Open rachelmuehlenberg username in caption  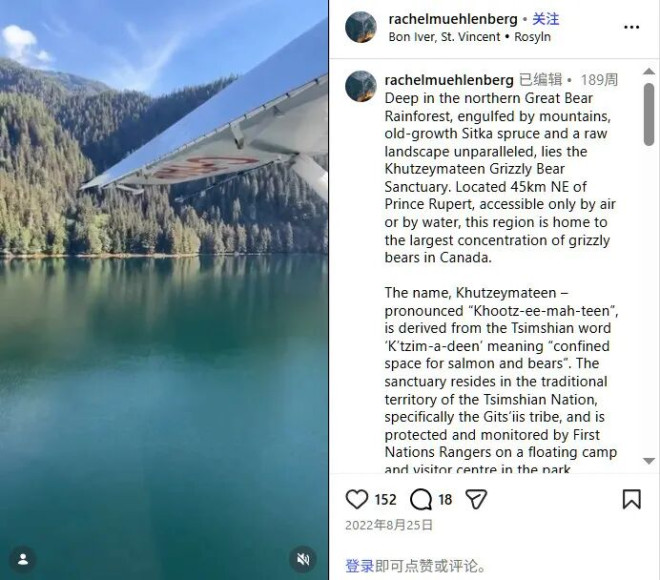coord(449,80)
